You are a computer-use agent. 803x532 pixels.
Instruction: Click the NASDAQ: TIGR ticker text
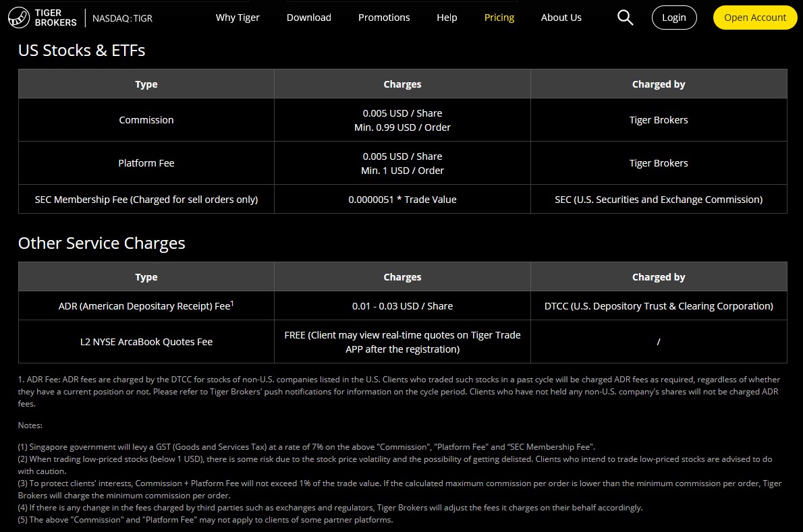(x=122, y=18)
